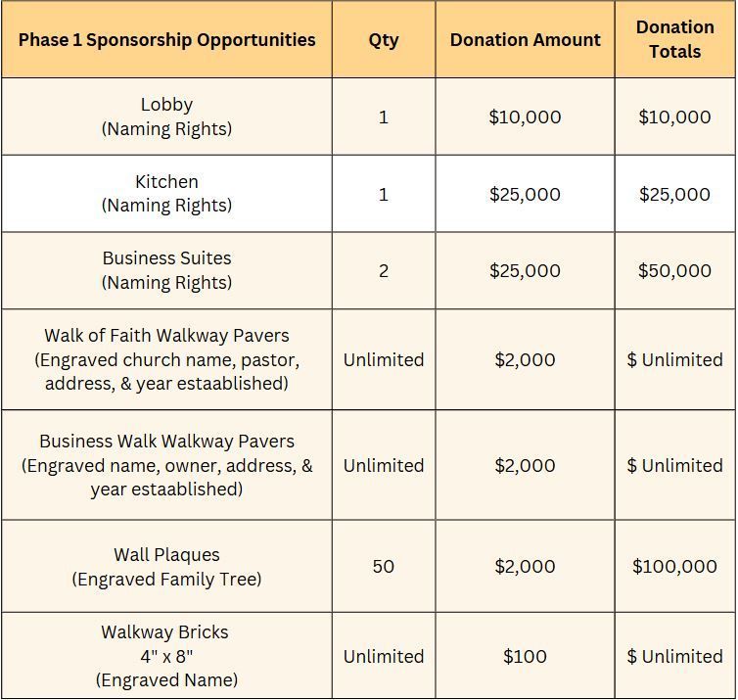738x700 pixels.
Task: Select the Kitchen (Naming Rights) cell
Action: pos(166,194)
